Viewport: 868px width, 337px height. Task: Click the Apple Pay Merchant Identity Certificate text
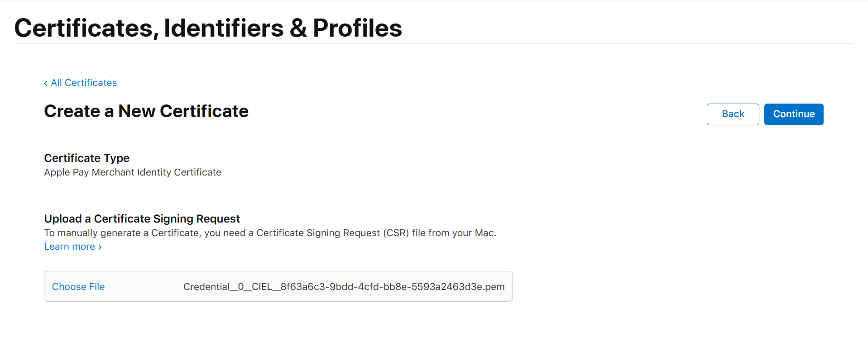[x=132, y=172]
